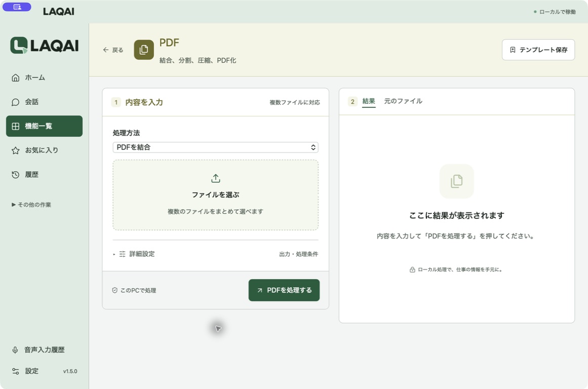The height and width of the screenshot is (389, 588).
Task: Click LAQAI title in top bar
Action: pyautogui.click(x=59, y=12)
